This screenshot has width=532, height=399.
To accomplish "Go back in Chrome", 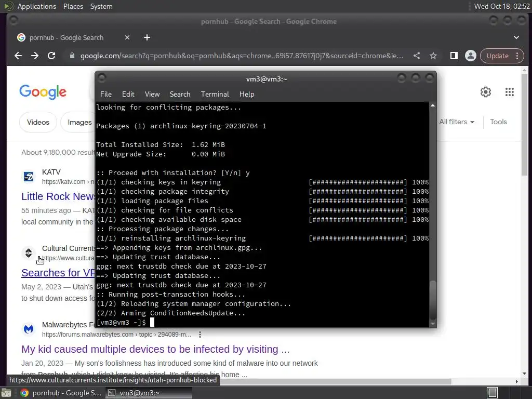I will 18,56.
